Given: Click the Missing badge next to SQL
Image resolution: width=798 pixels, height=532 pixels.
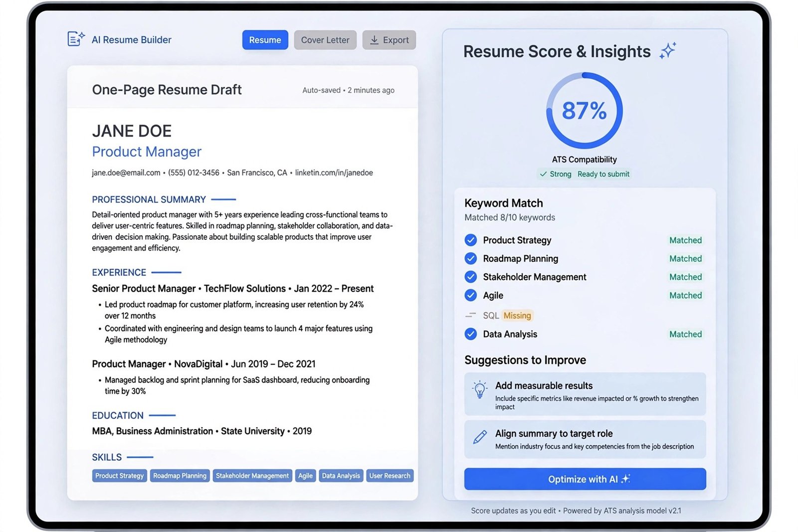Looking at the screenshot, I should 517,316.
